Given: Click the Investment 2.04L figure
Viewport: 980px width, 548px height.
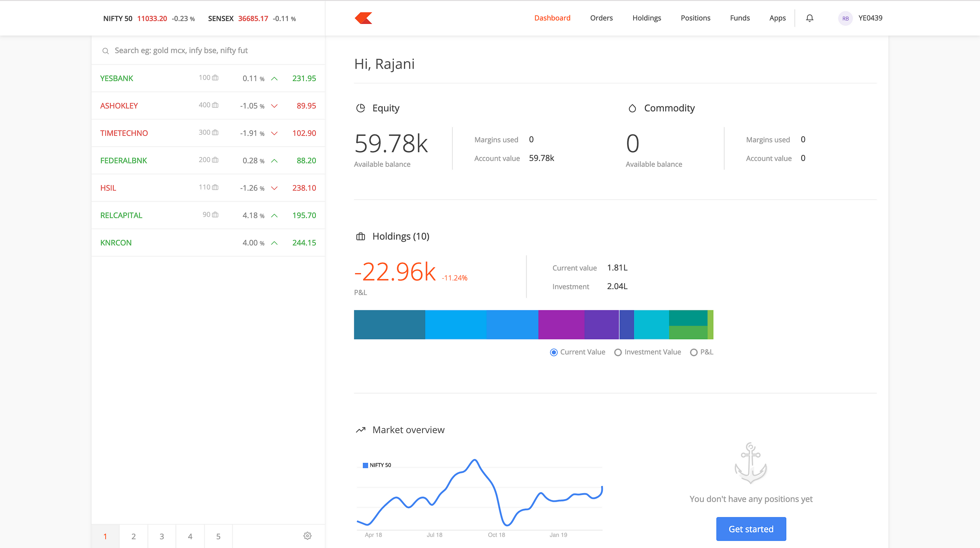Looking at the screenshot, I should [617, 286].
